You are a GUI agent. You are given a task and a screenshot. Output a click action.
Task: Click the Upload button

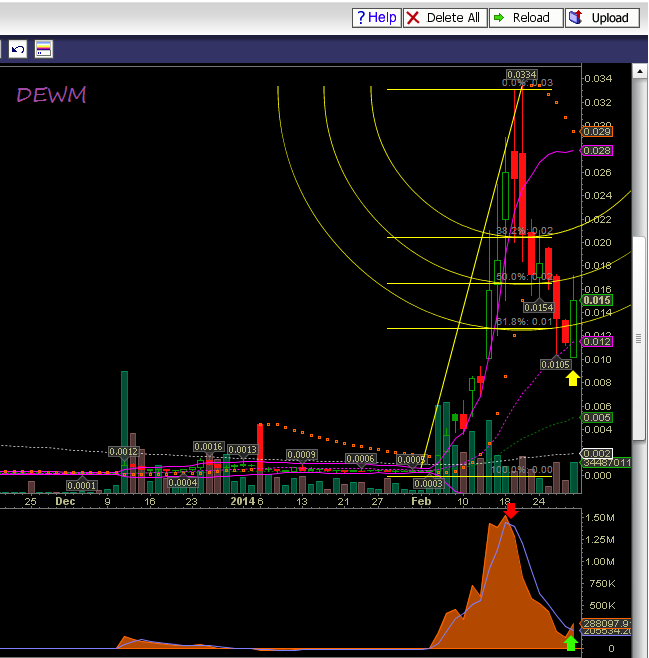602,17
